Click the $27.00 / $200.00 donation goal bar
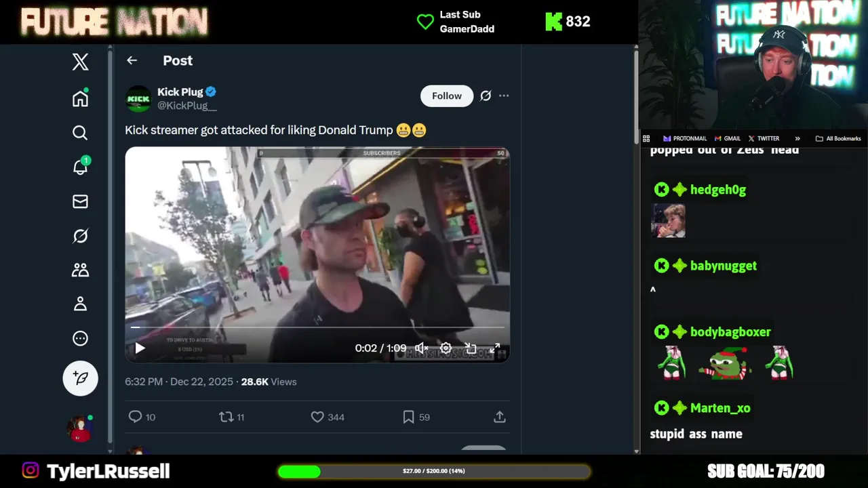This screenshot has height=488, width=868. pos(434,471)
